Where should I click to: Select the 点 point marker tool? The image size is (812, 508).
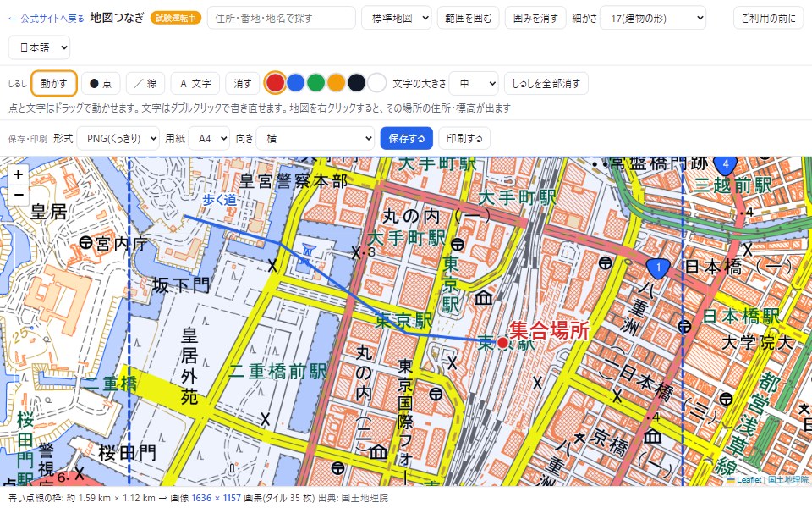pos(101,84)
